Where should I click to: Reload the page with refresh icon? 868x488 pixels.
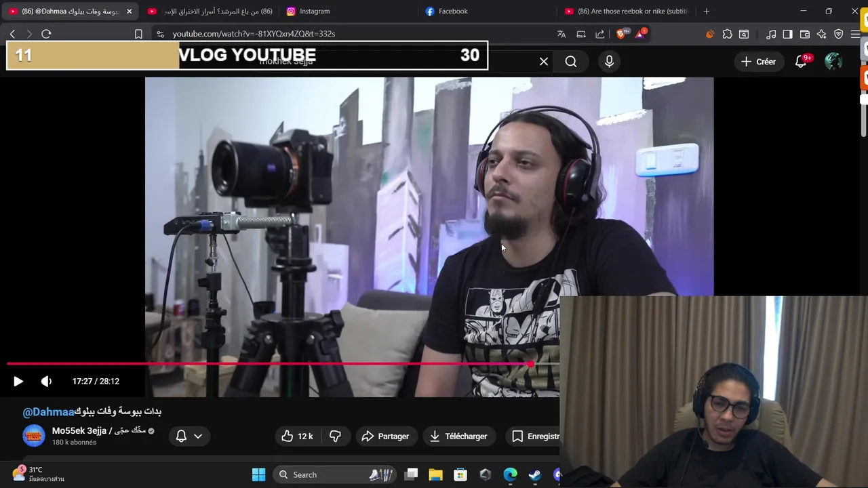pos(46,34)
